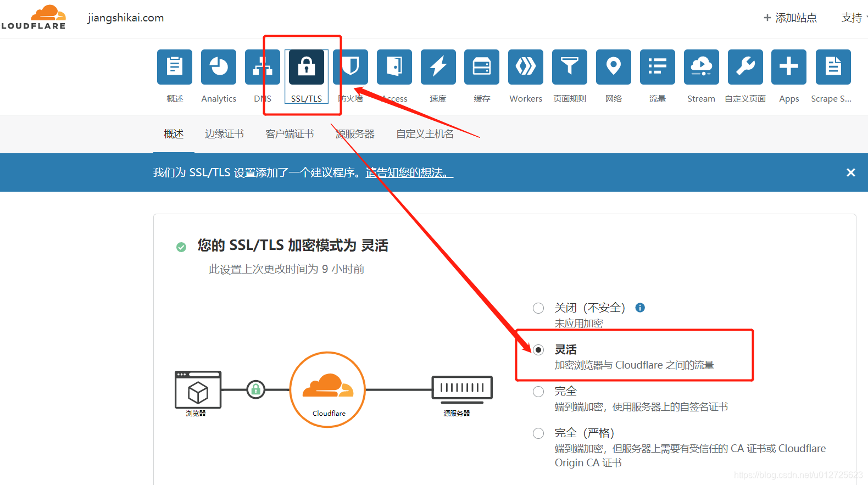Click the 请告知您的想法 link
The height and width of the screenshot is (485, 868).
[x=409, y=172]
